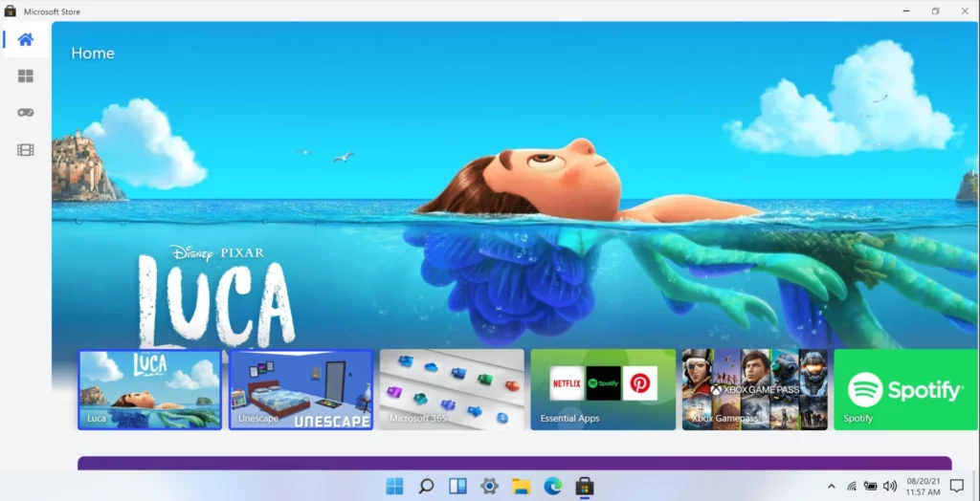
Task: Show hidden system tray icons
Action: point(832,486)
